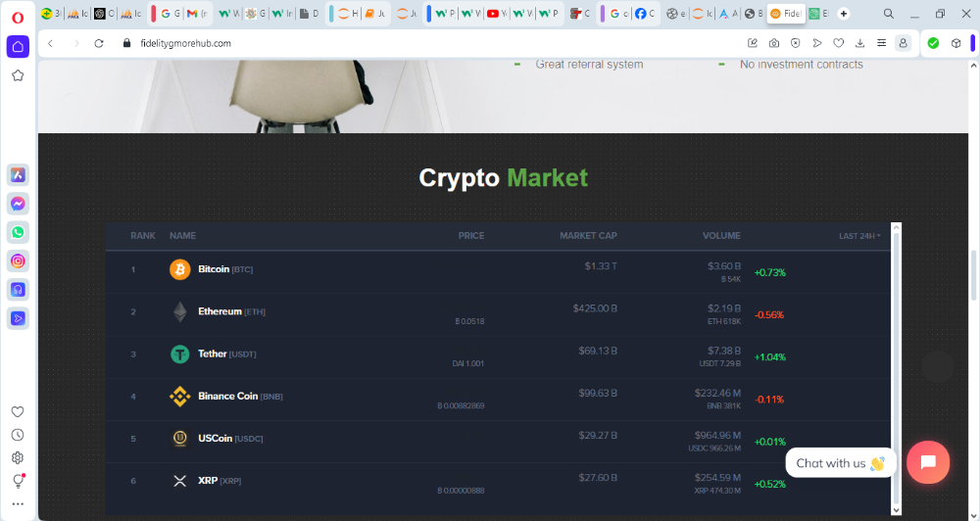Click the Tether name link
980x521 pixels.
pyautogui.click(x=213, y=354)
